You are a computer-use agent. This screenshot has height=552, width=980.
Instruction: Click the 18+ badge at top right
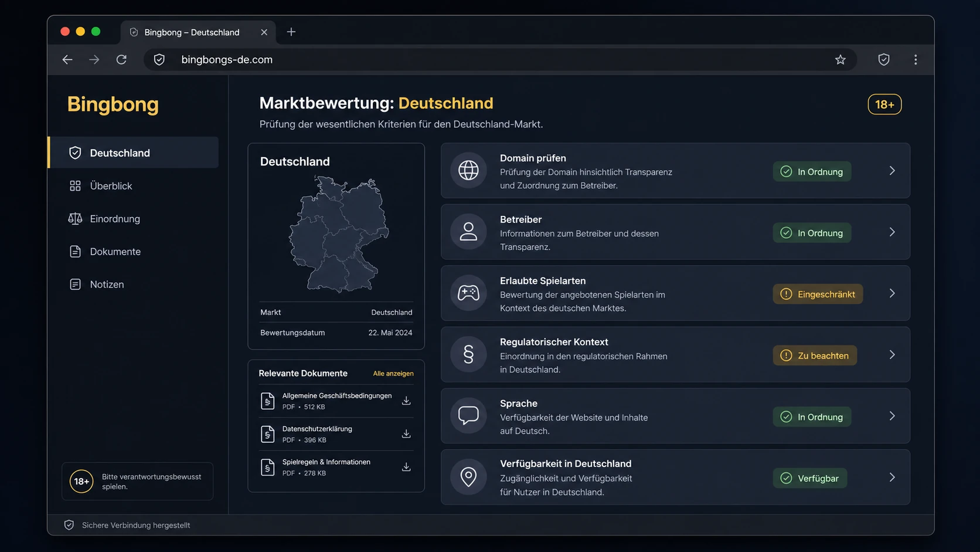[884, 104]
